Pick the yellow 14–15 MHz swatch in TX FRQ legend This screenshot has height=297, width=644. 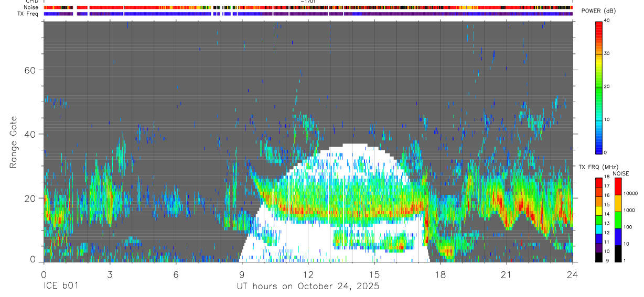599,210
